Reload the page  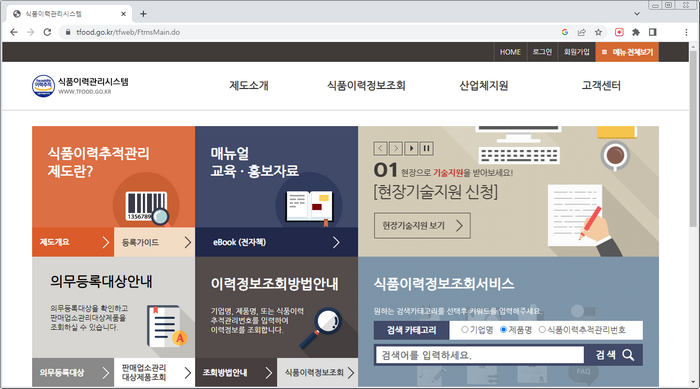point(47,32)
